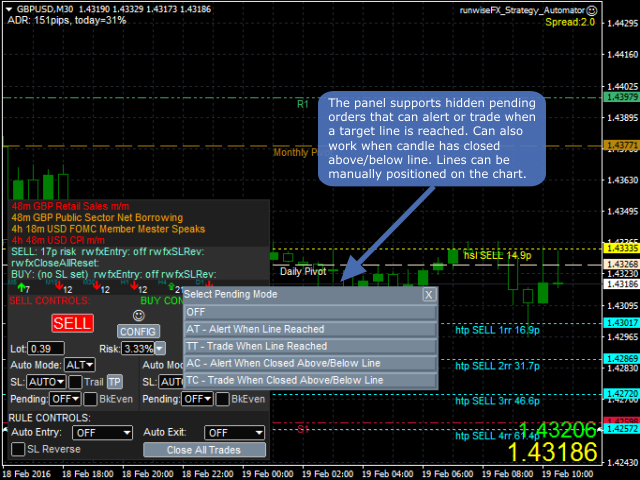The height and width of the screenshot is (480, 640).
Task: Click the red SELL button
Action: coord(72,323)
